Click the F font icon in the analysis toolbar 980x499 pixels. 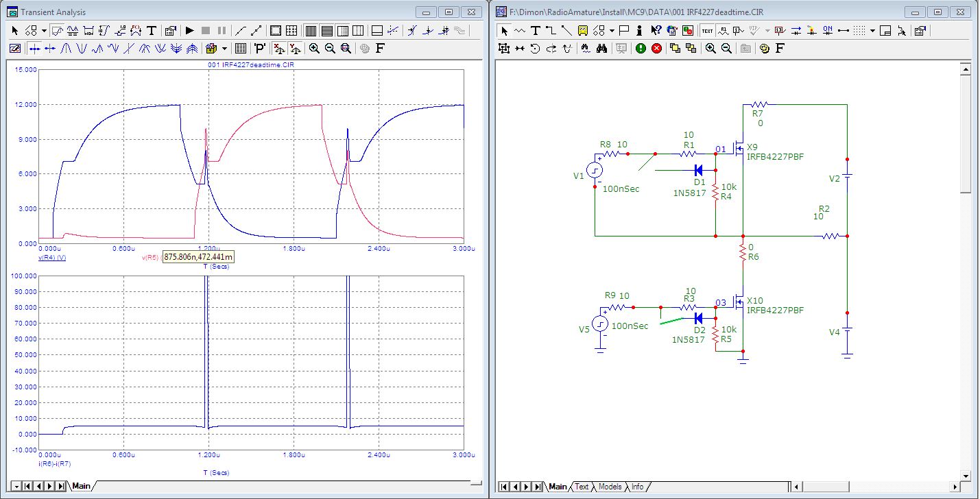(x=380, y=48)
